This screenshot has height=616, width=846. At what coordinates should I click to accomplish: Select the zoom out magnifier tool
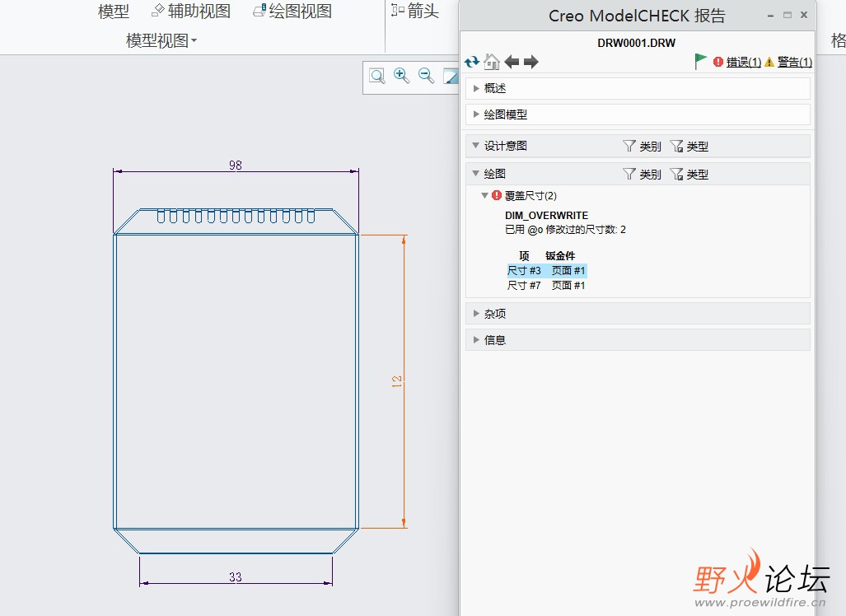pyautogui.click(x=425, y=75)
